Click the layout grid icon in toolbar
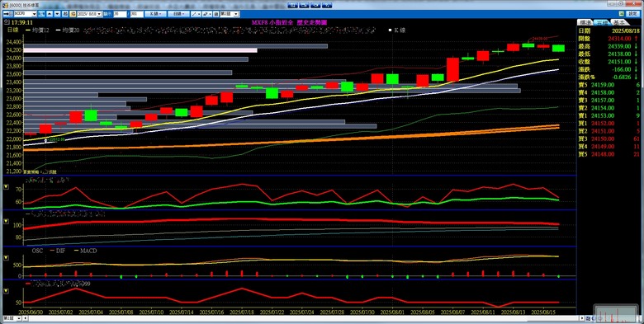The image size is (644, 324). [216, 14]
